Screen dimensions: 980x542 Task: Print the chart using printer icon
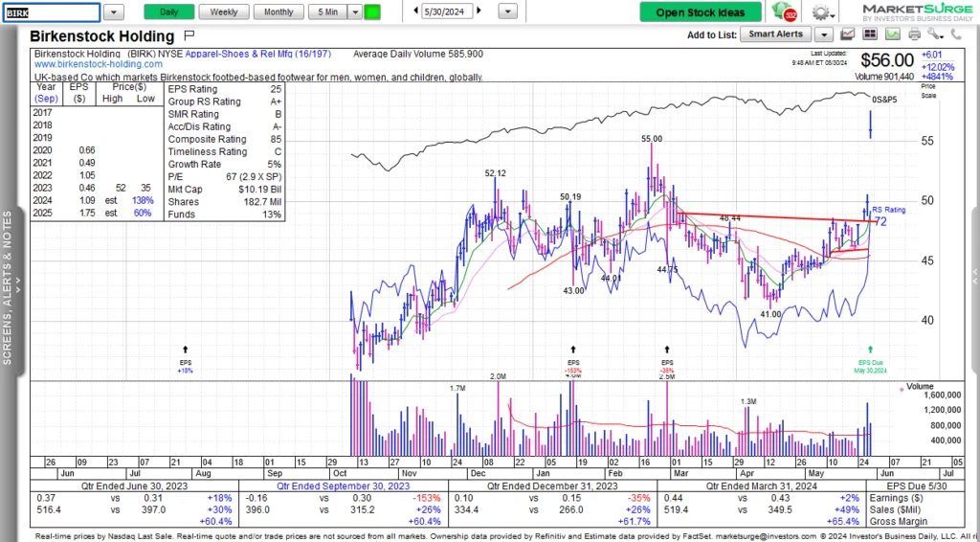[x=915, y=34]
